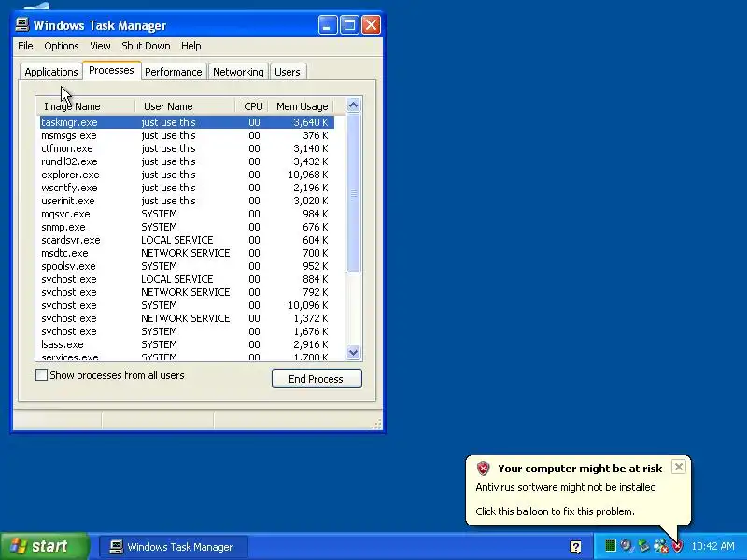Image resolution: width=747 pixels, height=560 pixels.
Task: Select the snmp.exe process
Action: [187, 227]
